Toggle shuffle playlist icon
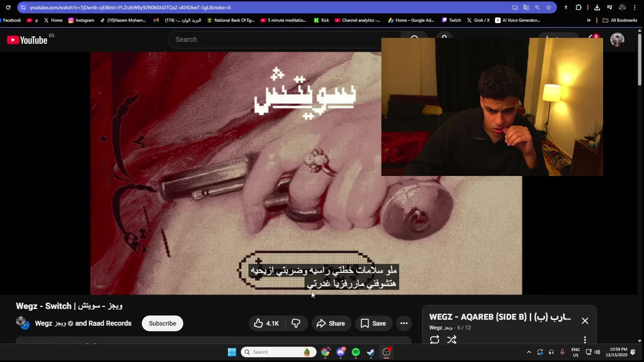644x362 pixels. click(x=452, y=340)
